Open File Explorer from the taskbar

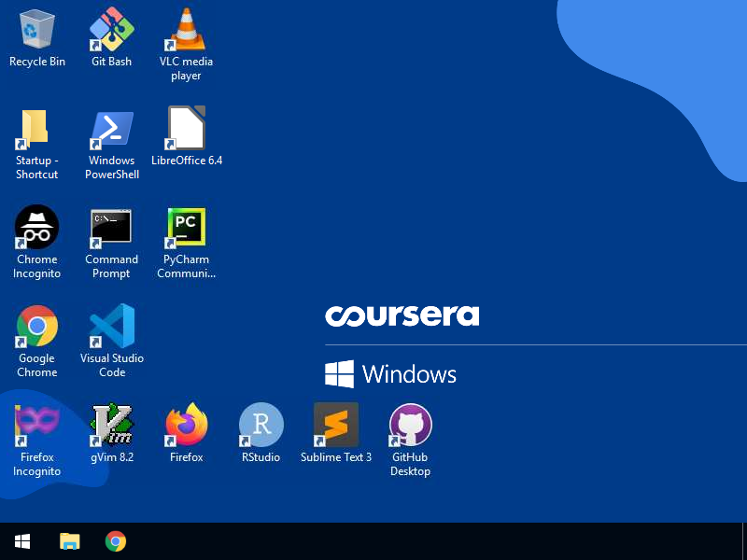(x=69, y=541)
